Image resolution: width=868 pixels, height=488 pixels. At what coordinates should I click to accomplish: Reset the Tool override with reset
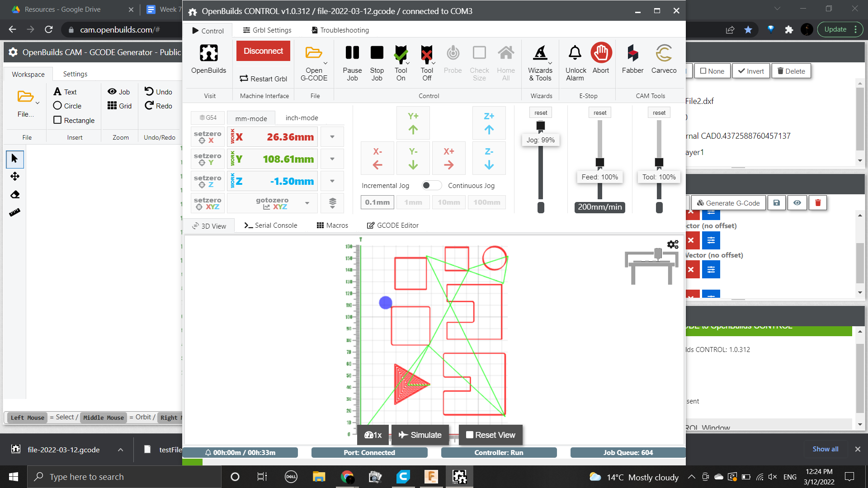coord(659,113)
